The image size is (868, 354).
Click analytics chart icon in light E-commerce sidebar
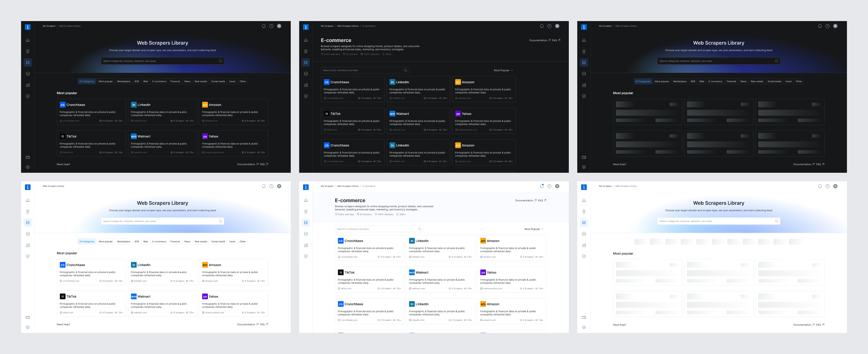point(306,245)
